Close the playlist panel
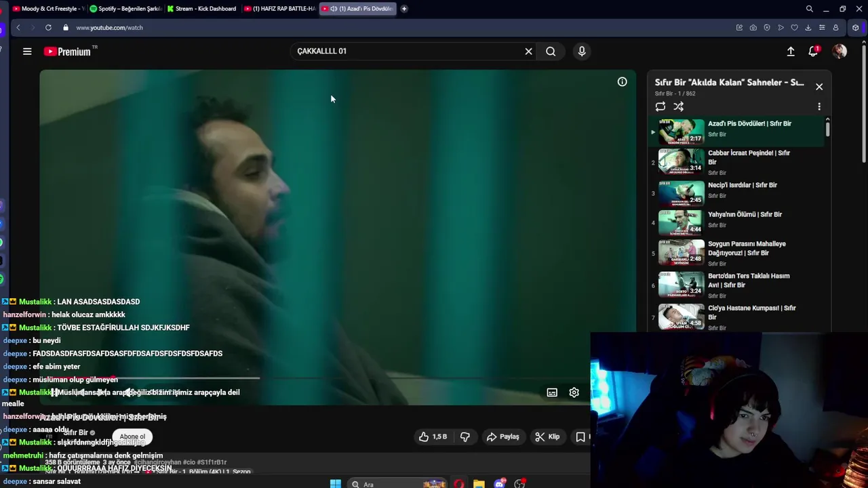This screenshot has height=488, width=868. [x=819, y=87]
